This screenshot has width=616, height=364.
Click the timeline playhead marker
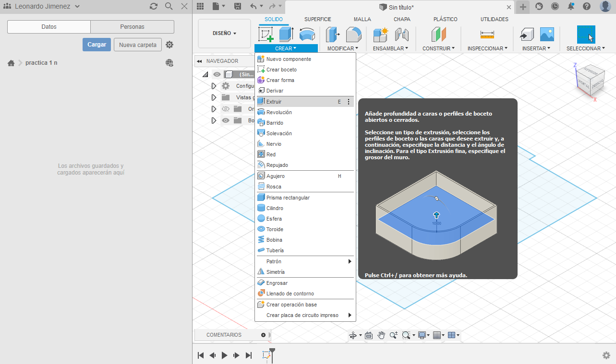point(272,352)
